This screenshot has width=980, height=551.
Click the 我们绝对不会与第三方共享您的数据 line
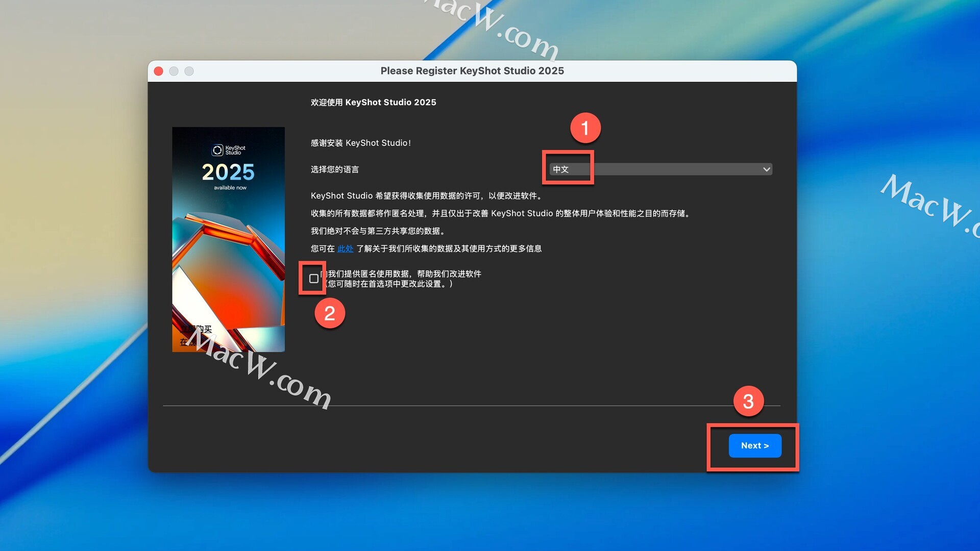tap(378, 231)
